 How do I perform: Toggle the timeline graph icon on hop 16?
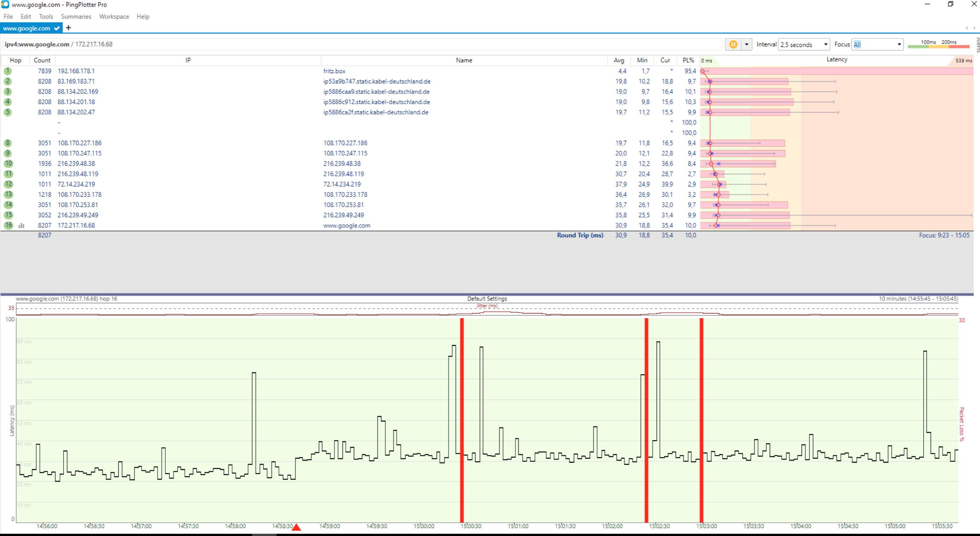tap(21, 226)
